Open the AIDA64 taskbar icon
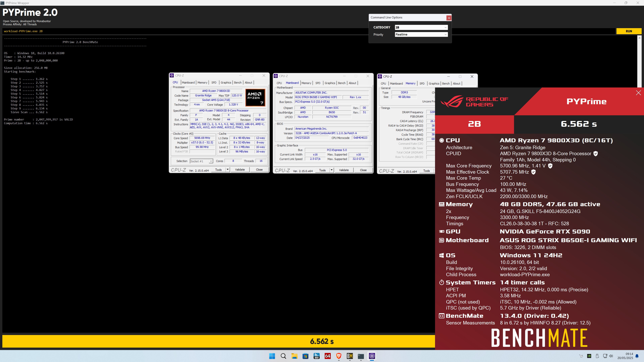Screen dimensions: 644x362 click(x=328, y=356)
